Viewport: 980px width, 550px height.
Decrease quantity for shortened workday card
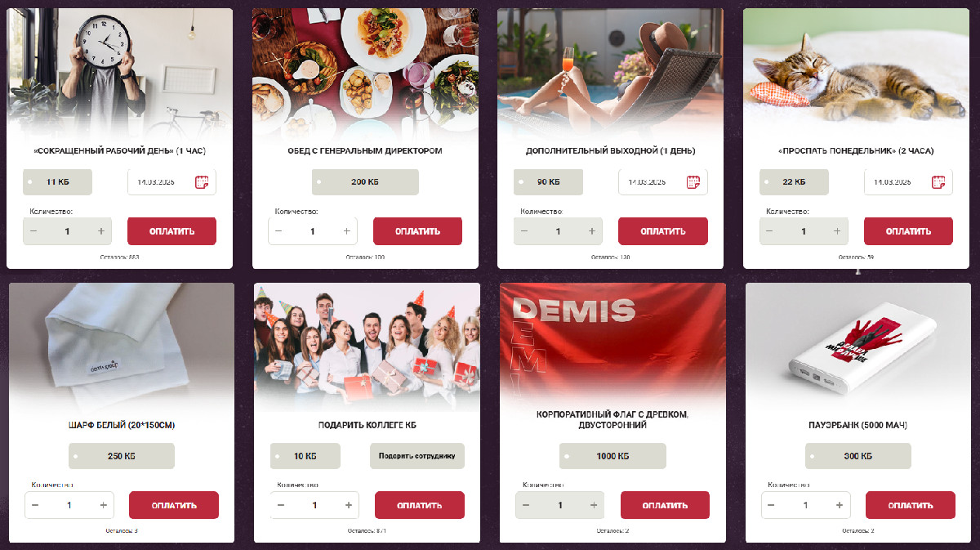click(33, 231)
